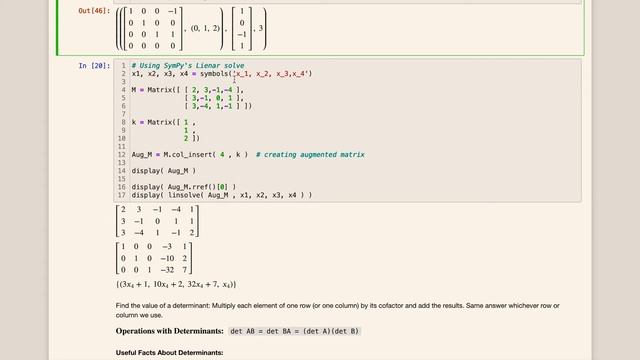Click the column vector 1 0 -1 1 in Out[46]
Screen dimensions: 640x360
(242, 29)
